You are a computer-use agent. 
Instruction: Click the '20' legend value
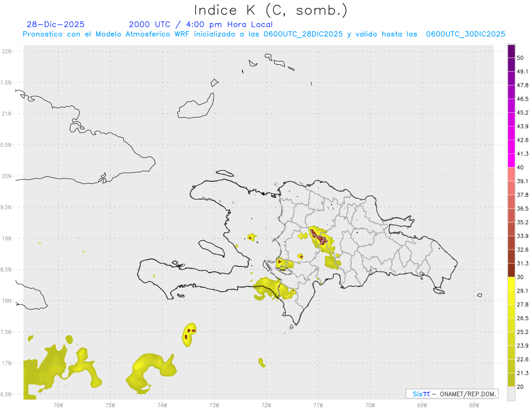point(520,387)
